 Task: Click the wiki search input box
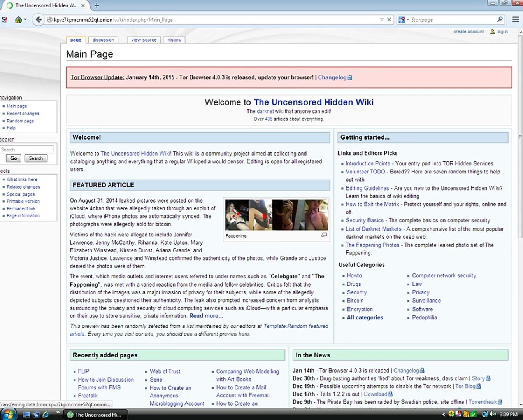[27, 149]
